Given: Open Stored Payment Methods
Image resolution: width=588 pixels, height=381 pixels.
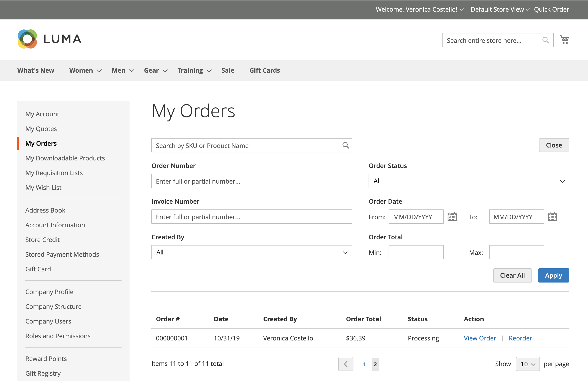Looking at the screenshot, I should point(62,254).
